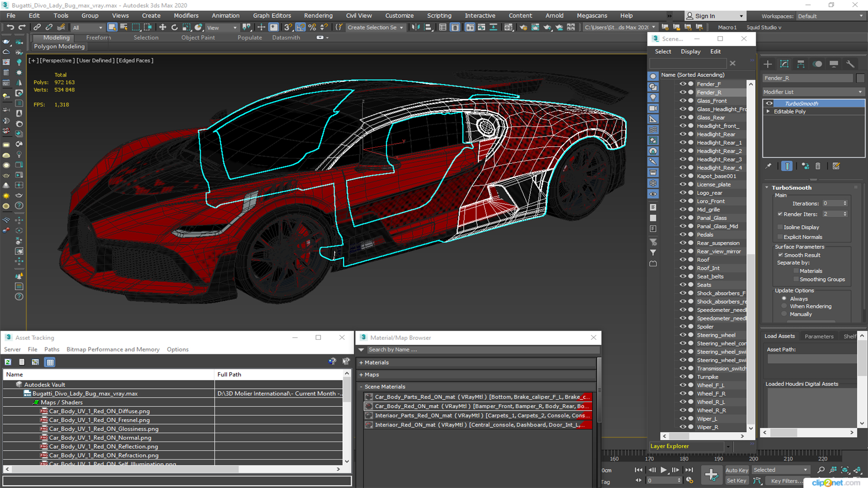The width and height of the screenshot is (868, 488).
Task: Click the Redo arrow icon
Action: pyautogui.click(x=21, y=27)
